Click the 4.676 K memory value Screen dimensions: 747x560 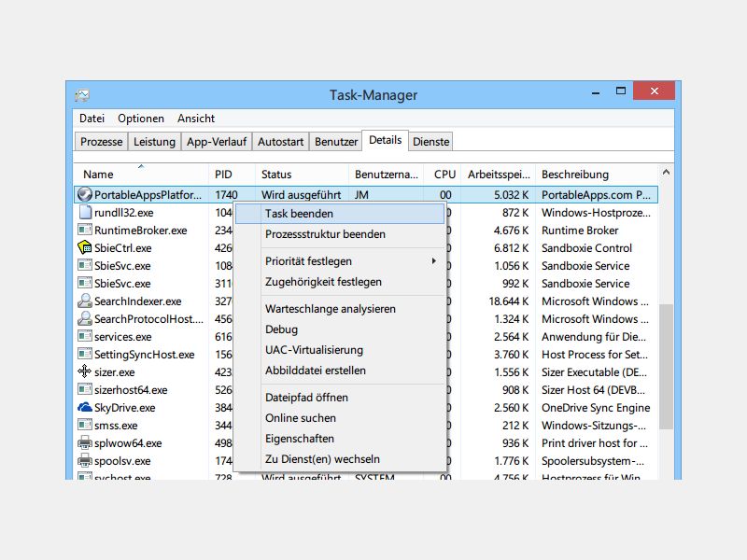coord(511,231)
